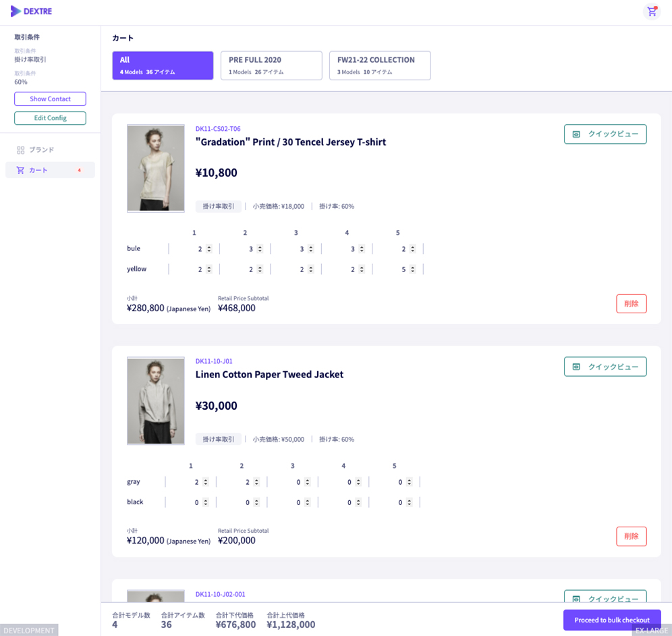Click the yellow size 1 quantity stepper
The width and height of the screenshot is (672, 636).
(208, 269)
